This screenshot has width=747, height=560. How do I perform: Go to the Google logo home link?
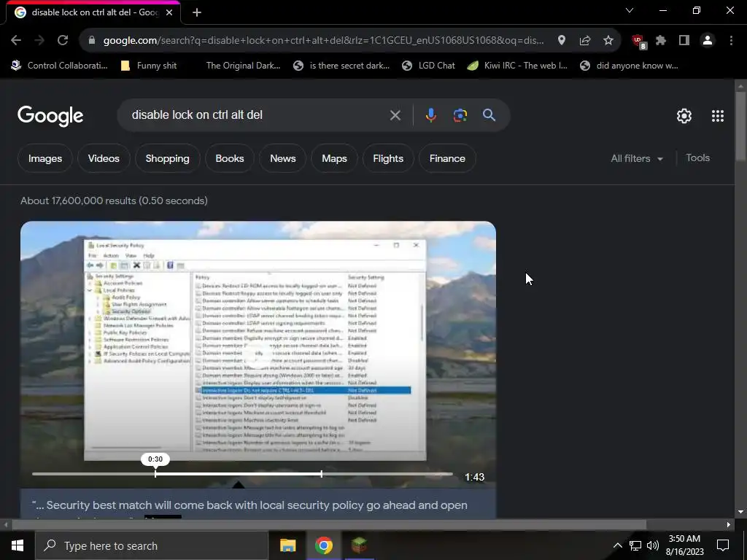[50, 116]
